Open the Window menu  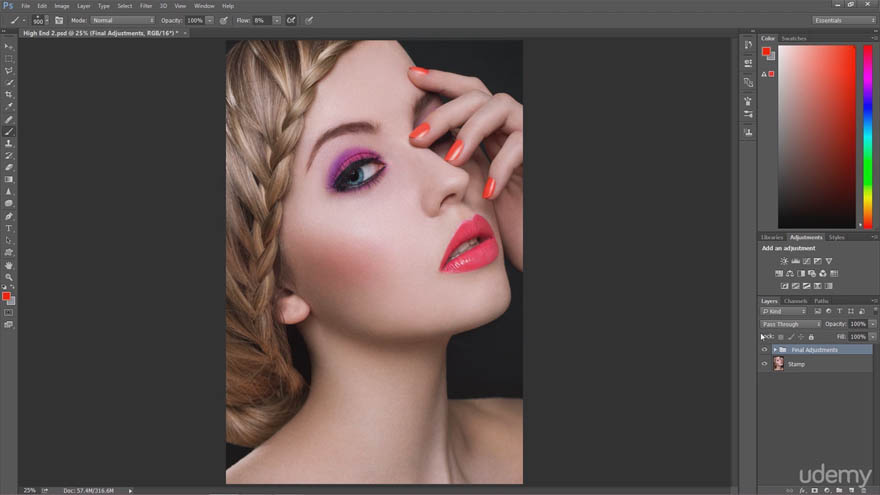coord(204,6)
